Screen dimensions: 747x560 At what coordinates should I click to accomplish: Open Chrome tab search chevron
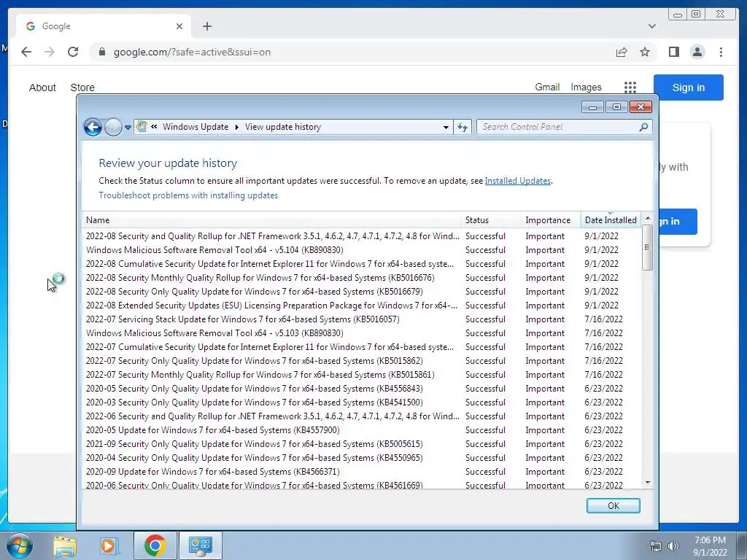pos(651,26)
